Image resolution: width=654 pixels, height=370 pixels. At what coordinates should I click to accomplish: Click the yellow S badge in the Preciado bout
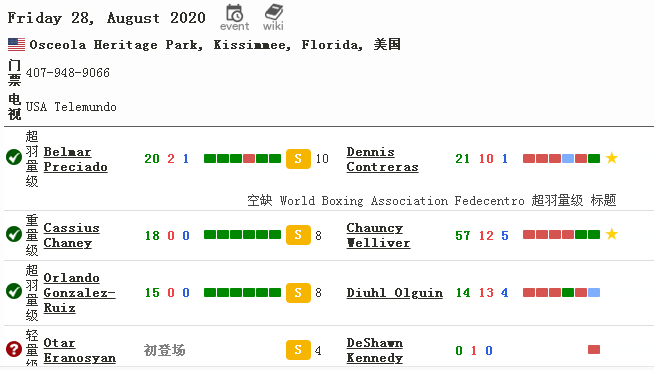(x=298, y=159)
